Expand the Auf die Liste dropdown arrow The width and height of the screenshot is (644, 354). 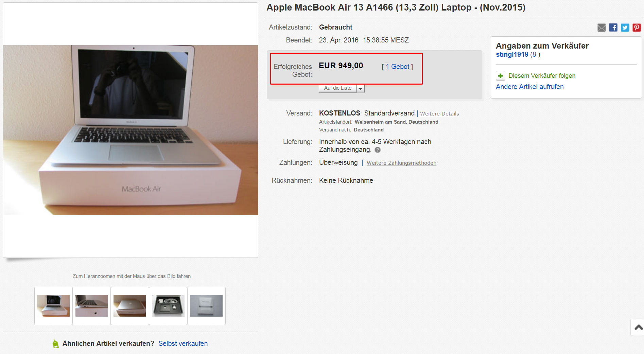(361, 89)
